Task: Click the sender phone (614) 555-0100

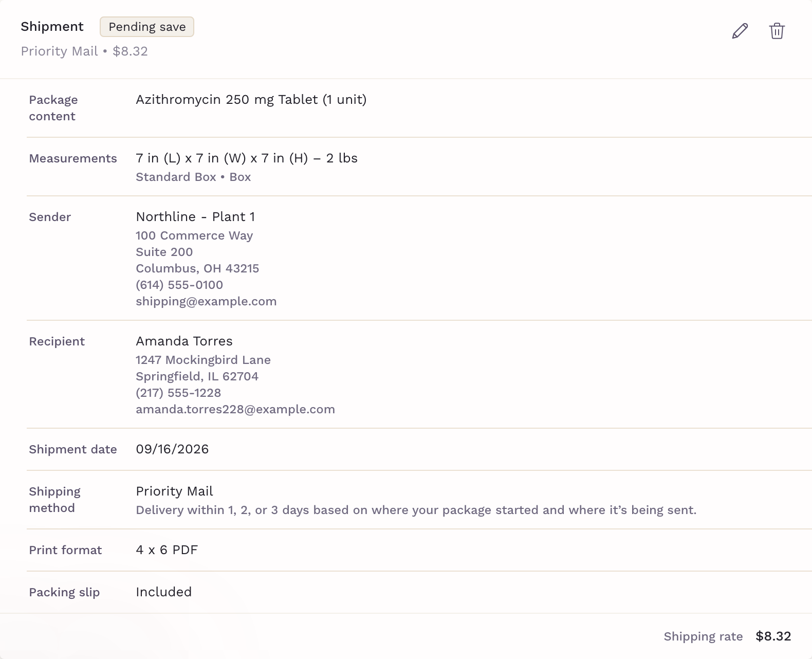Action: tap(179, 285)
